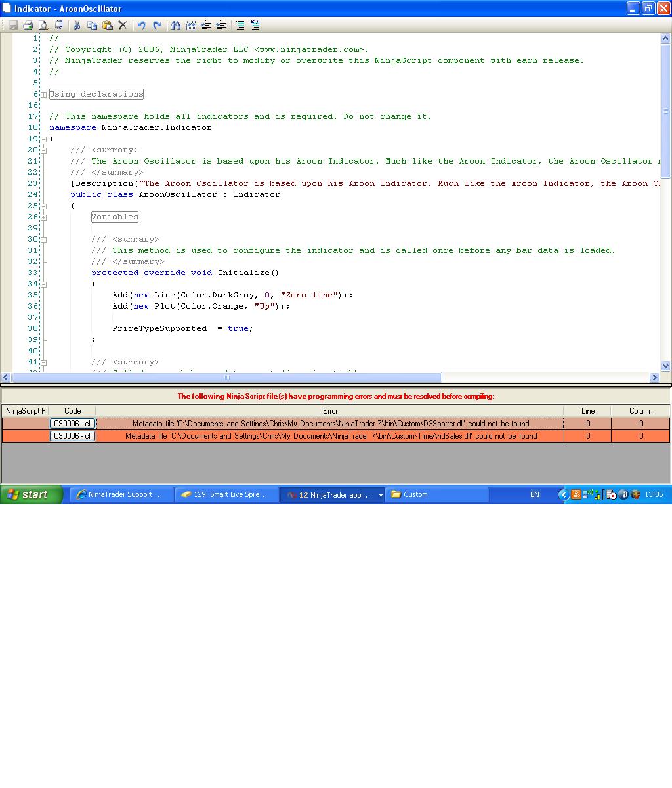
Task: Click the Paste clipboard icon
Action: point(107,25)
